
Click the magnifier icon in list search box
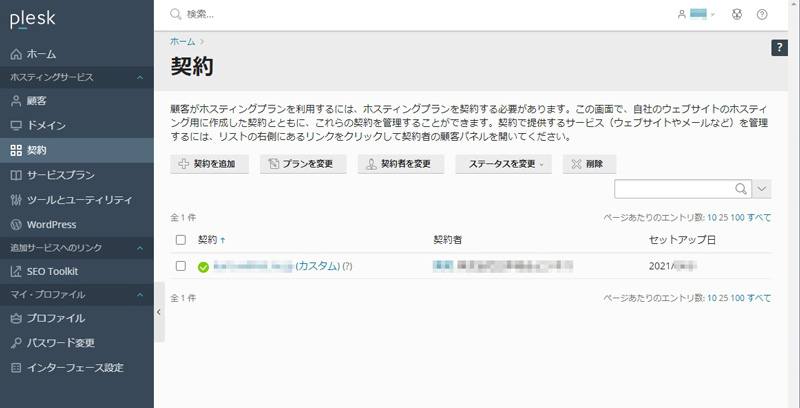pos(741,189)
